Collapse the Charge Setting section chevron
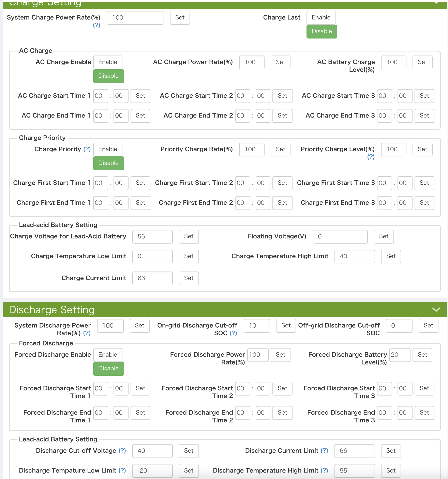448x479 pixels. click(x=436, y=3)
